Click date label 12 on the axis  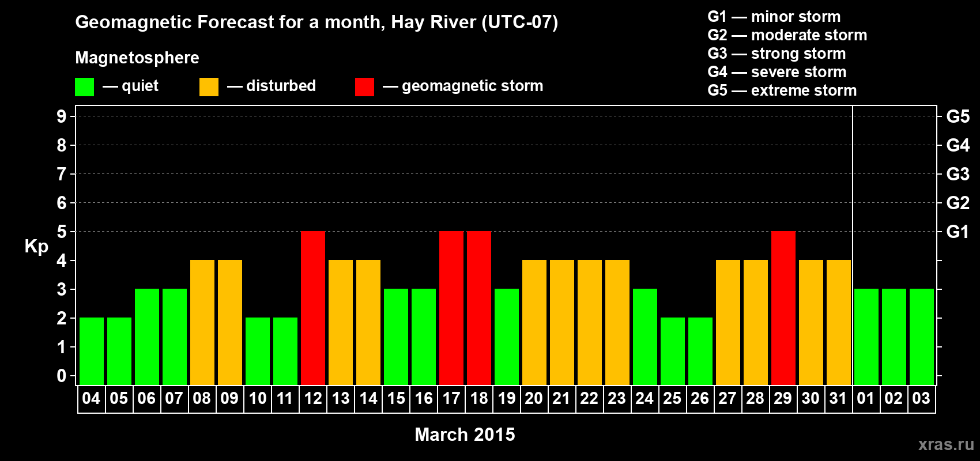point(313,398)
